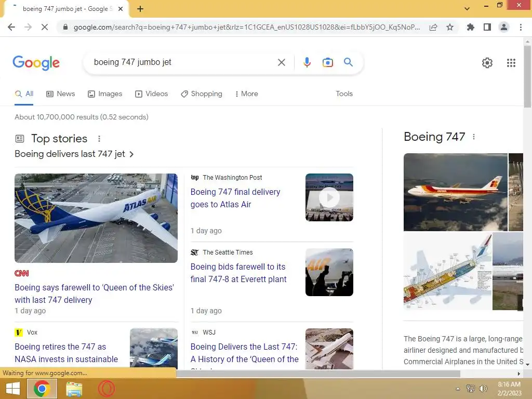532x399 pixels.
Task: Play the Washington Post video thumbnail
Action: [329, 197]
